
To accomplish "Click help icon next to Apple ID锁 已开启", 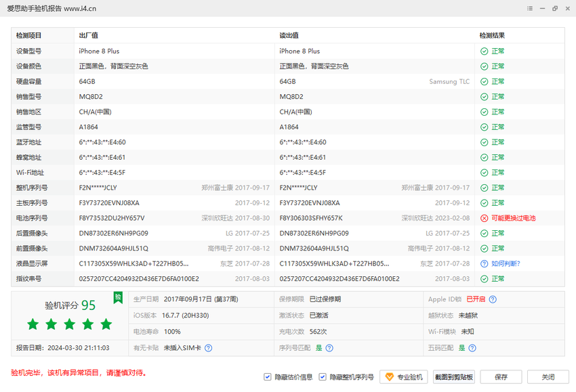I will [493, 299].
